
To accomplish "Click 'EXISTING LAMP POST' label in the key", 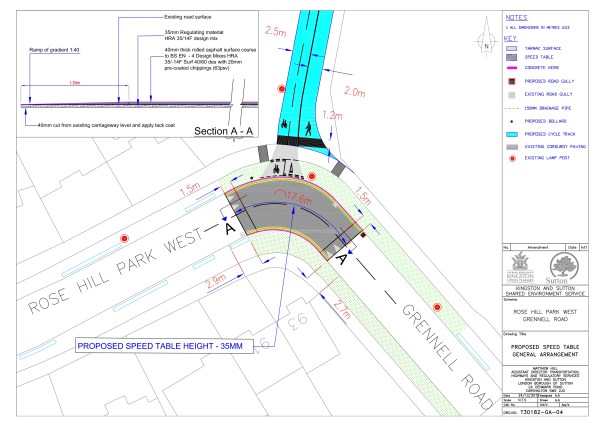I will pos(547,158).
